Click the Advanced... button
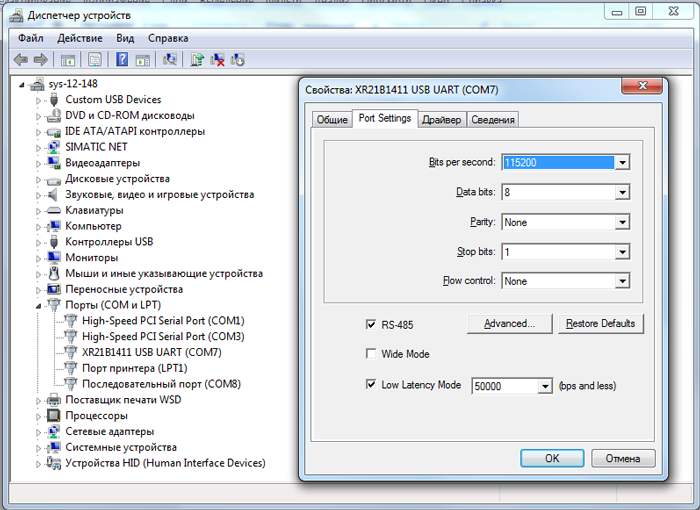This screenshot has height=510, width=700. (509, 324)
